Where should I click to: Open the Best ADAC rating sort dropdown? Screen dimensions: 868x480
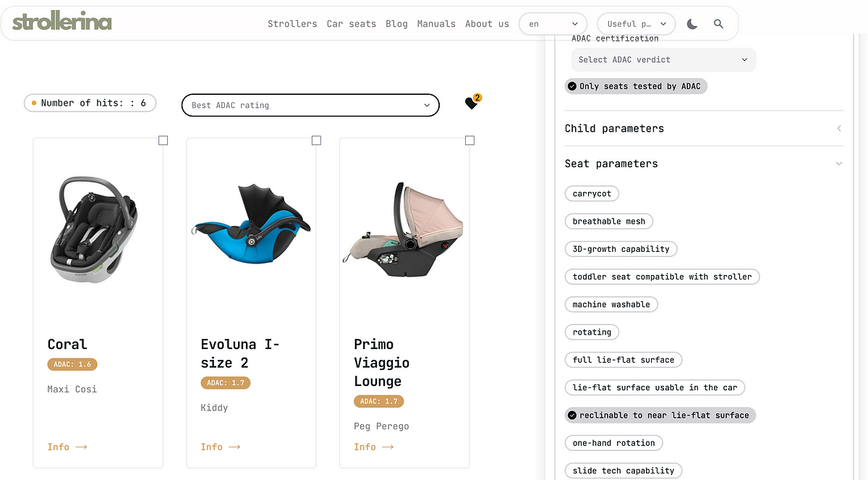pyautogui.click(x=310, y=105)
